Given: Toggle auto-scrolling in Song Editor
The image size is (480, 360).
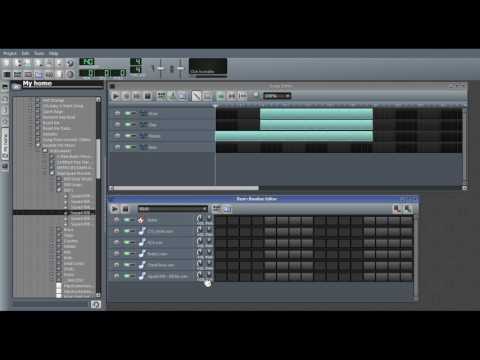Looking at the screenshot, I should (221, 96).
